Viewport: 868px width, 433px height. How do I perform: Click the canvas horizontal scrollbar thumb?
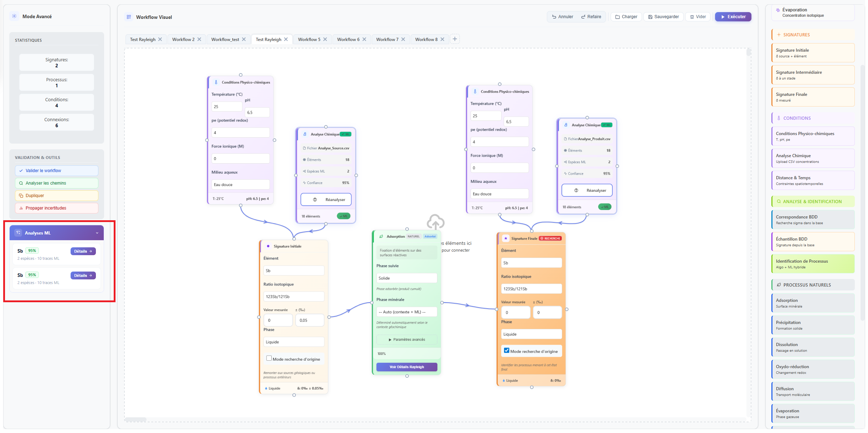(136, 419)
